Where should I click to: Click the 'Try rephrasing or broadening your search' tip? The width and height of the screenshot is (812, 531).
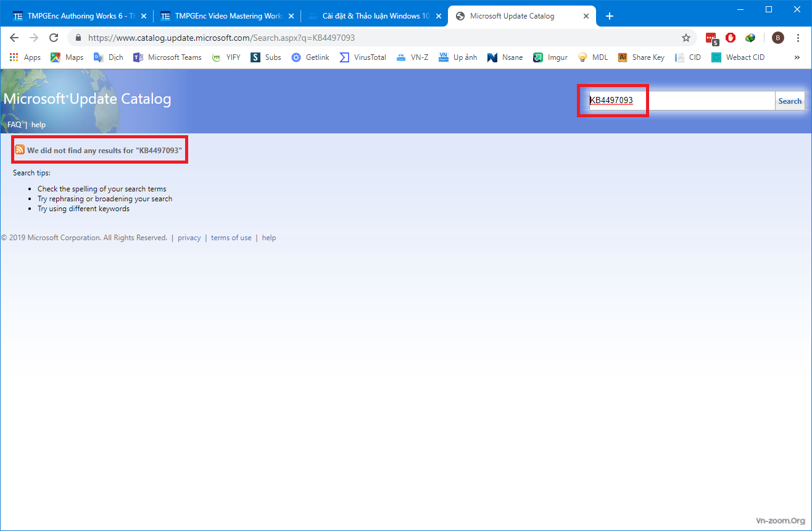click(105, 199)
